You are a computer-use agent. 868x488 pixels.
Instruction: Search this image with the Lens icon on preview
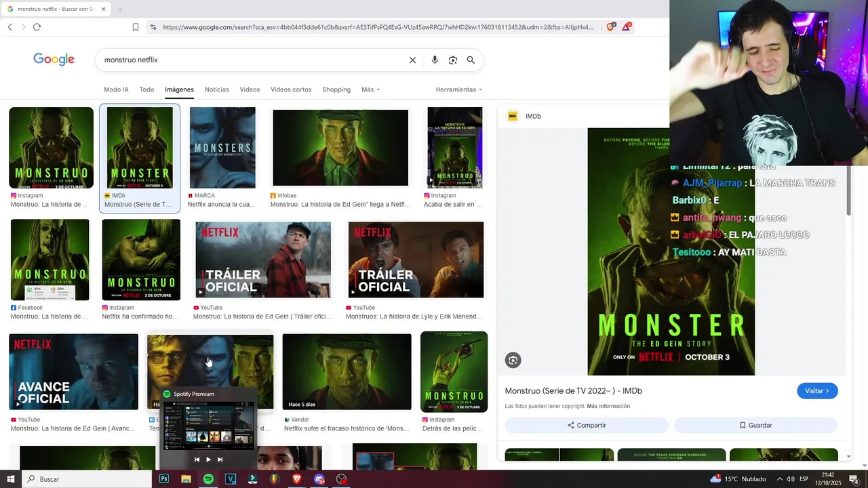(513, 360)
